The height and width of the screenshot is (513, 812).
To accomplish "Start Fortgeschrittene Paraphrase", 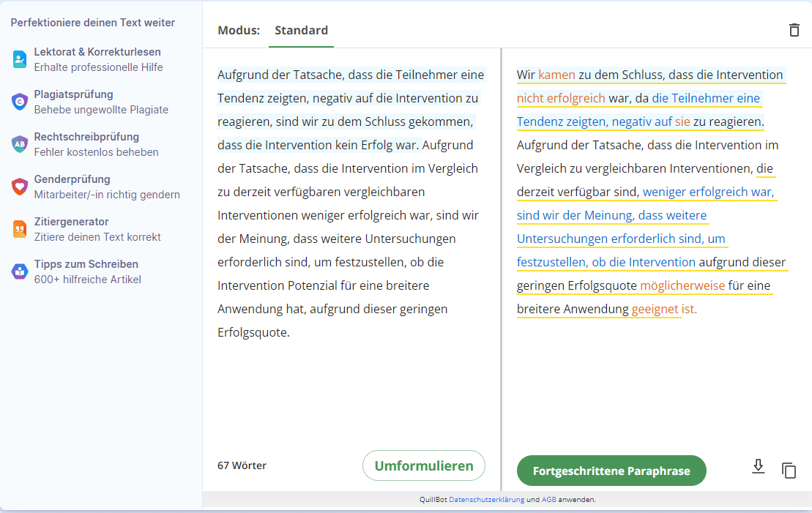I will click(x=611, y=471).
